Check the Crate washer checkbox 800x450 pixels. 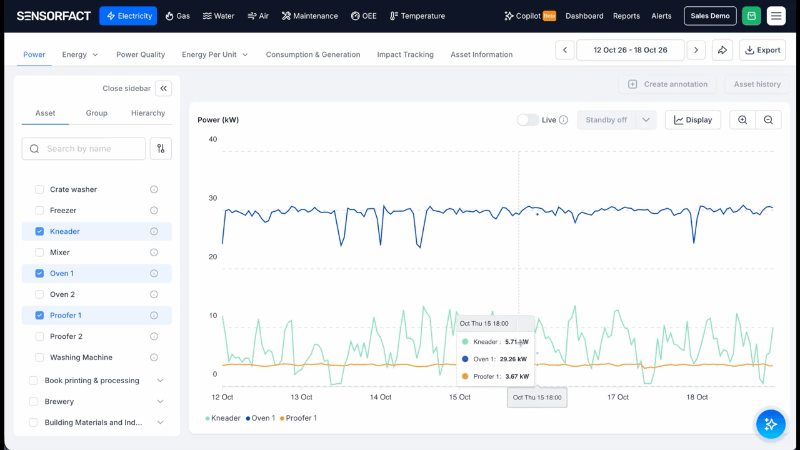[39, 189]
